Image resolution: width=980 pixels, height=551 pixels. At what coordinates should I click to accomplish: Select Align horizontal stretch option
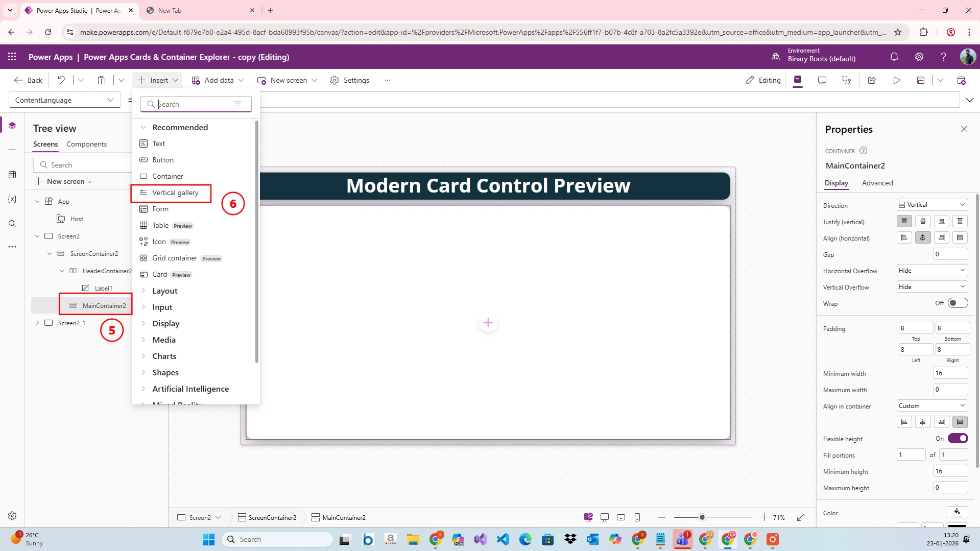(960, 237)
